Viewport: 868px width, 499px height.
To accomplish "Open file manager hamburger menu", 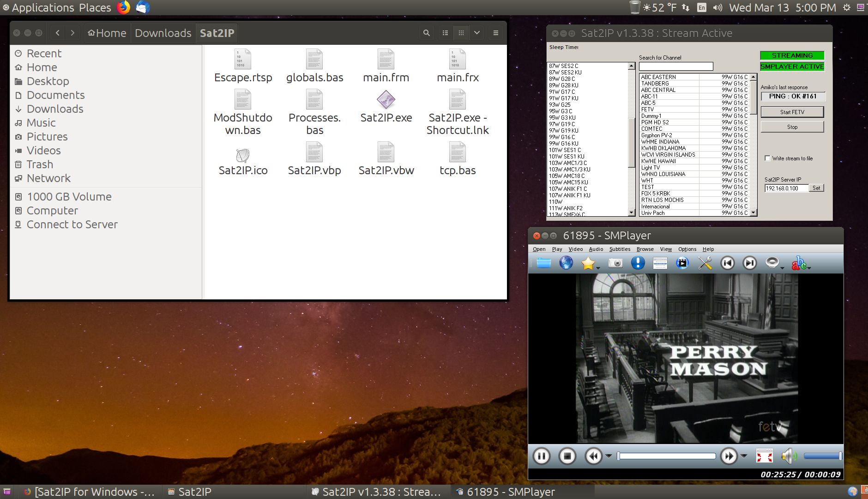I will click(496, 33).
